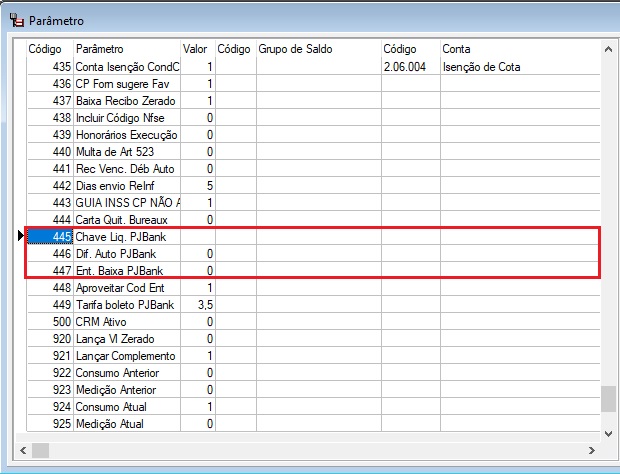Click the Parâmetro window title icon
Screen dimensions: 620x474
17,20
